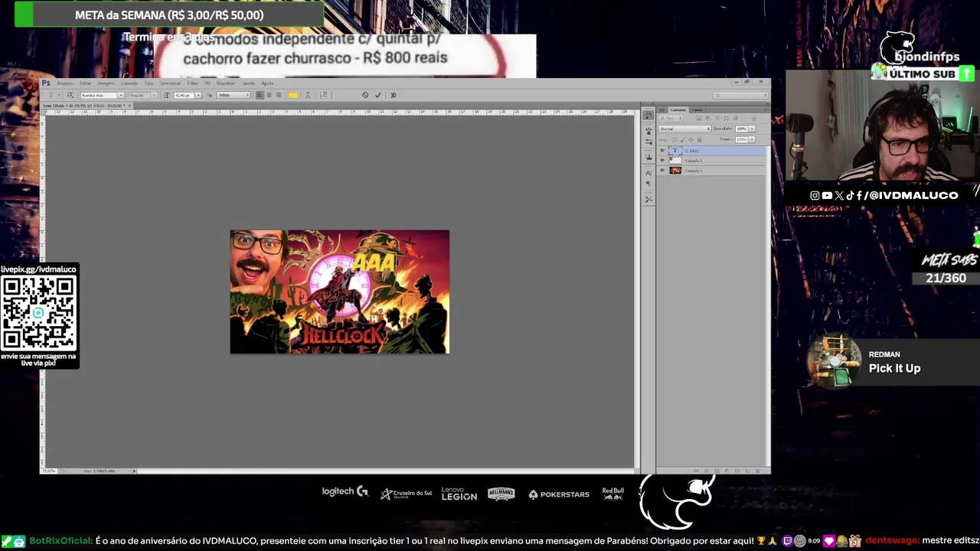Select the O JOGO type layer thumbnail
Screen dimensions: 980x551
pyautogui.click(x=675, y=150)
